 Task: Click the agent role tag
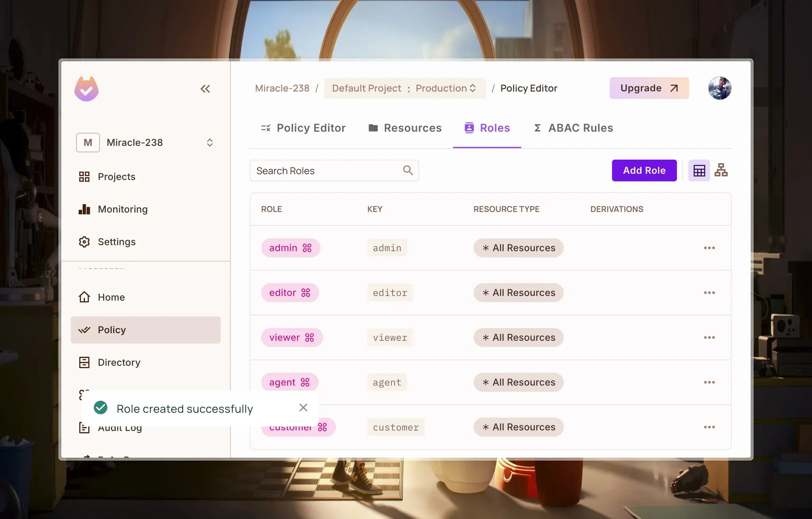(289, 383)
